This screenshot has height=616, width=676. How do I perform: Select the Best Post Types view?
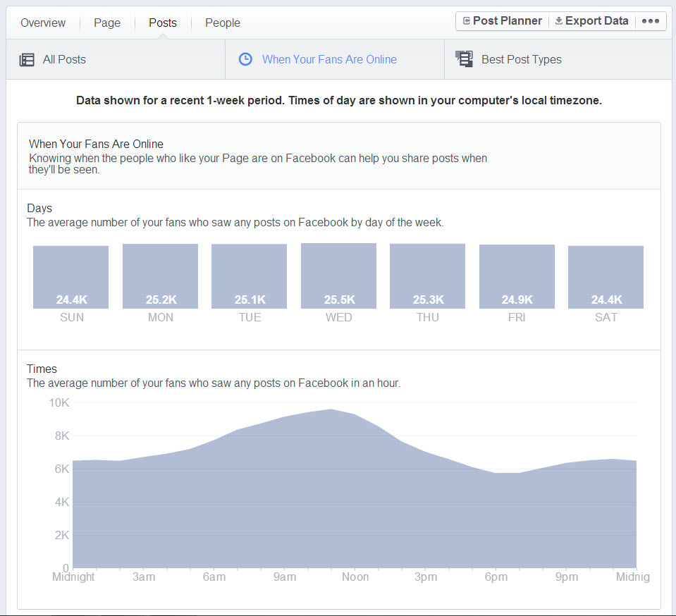[x=520, y=59]
